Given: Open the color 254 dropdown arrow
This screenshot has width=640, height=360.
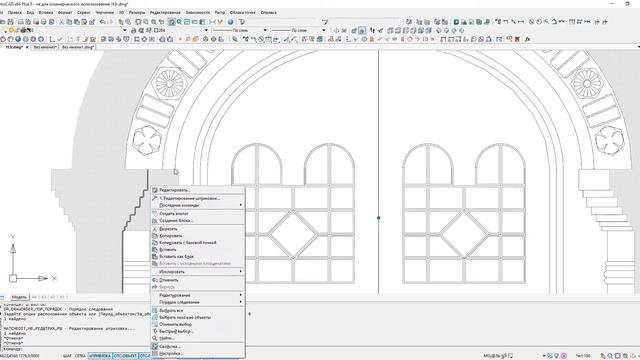Looking at the screenshot, I should (206, 30).
